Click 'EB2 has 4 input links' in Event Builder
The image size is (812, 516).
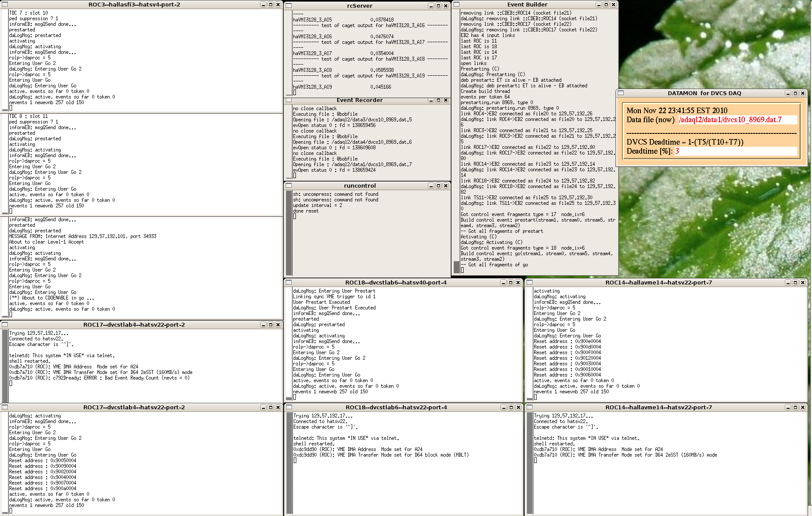point(488,35)
